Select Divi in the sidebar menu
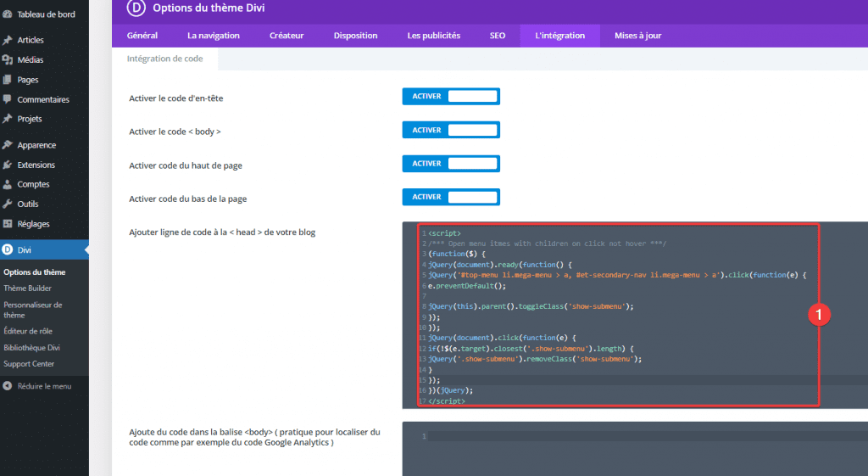The height and width of the screenshot is (476, 868). coord(44,250)
